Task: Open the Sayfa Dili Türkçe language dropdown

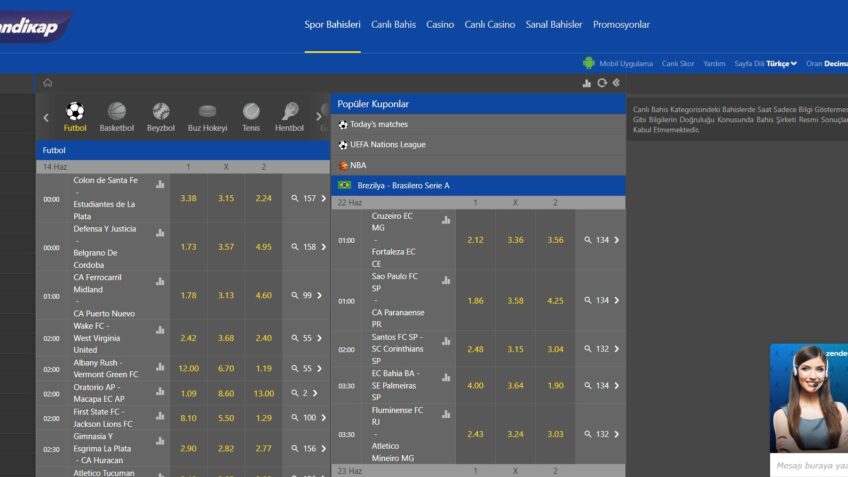Action: pyautogui.click(x=781, y=63)
